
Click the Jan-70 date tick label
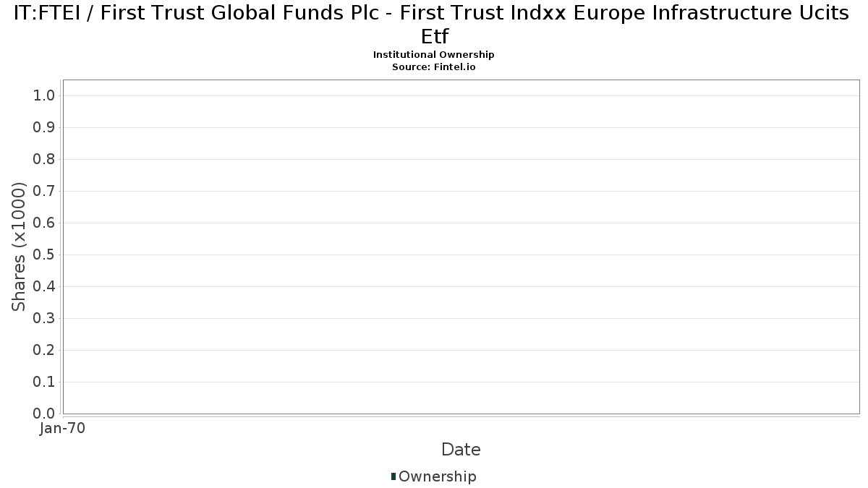click(63, 429)
